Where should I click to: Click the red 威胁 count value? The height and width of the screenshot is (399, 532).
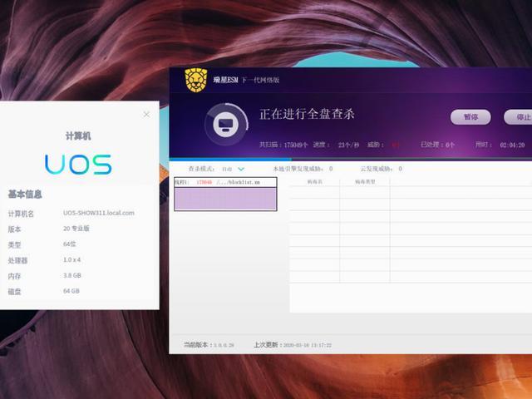coord(396,145)
